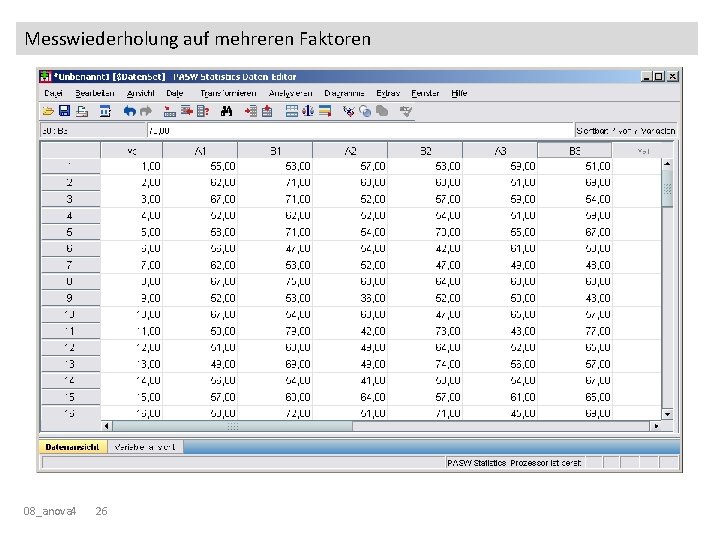Click the cell value editor field showing 71,00
The width and height of the screenshot is (720, 540).
pyautogui.click(x=360, y=131)
